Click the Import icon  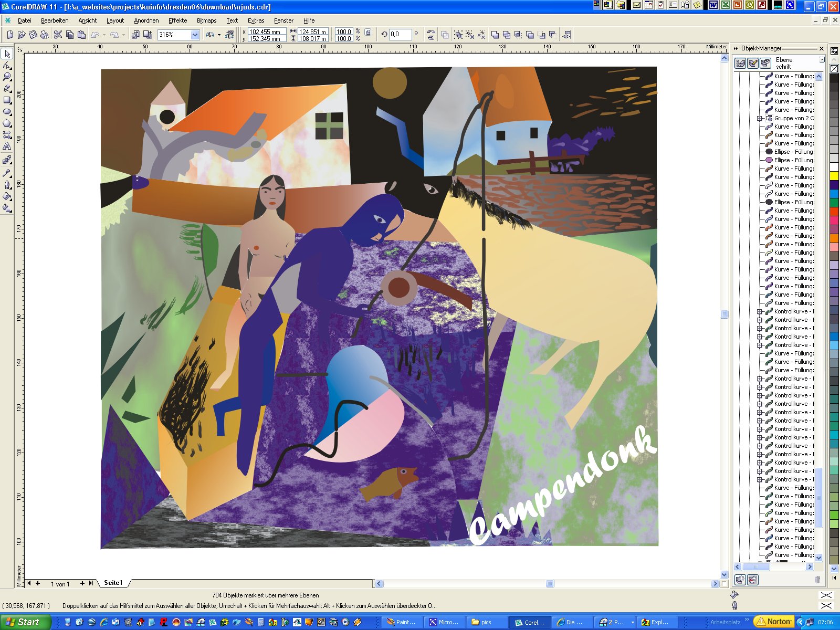coord(135,35)
